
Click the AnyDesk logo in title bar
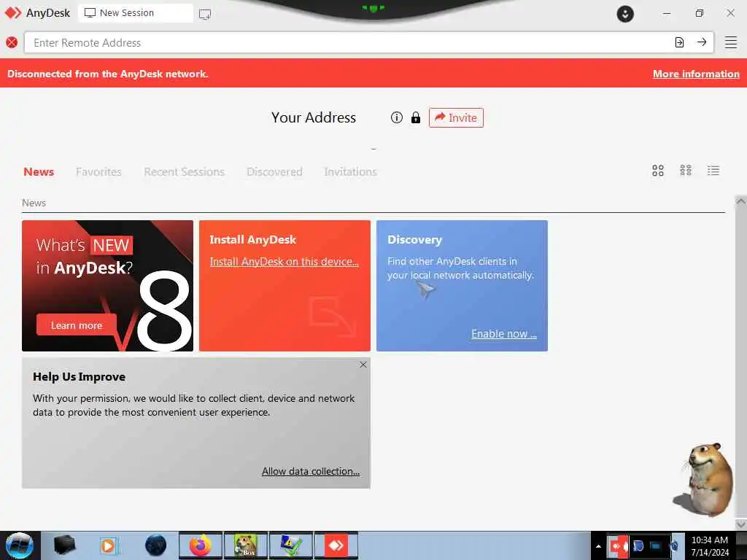tap(37, 13)
